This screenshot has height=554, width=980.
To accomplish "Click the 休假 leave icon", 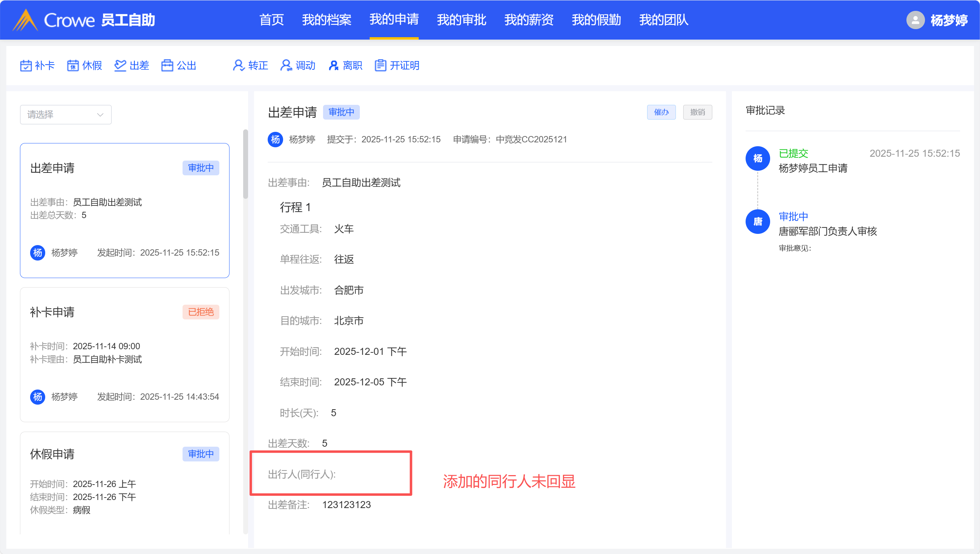I will click(x=73, y=66).
